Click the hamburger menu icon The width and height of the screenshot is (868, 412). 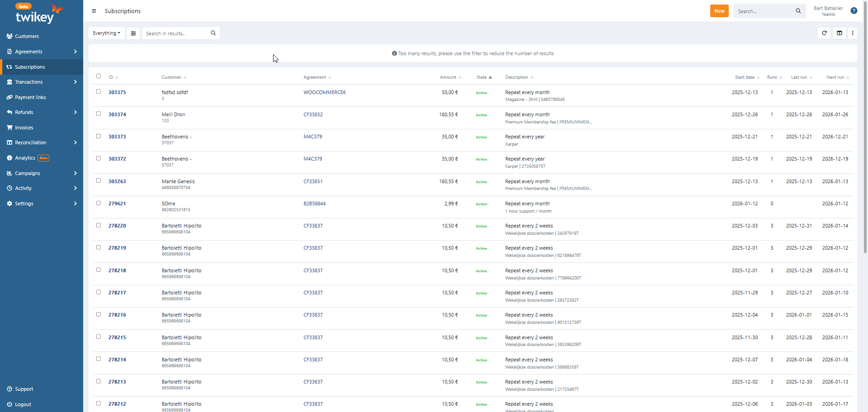click(94, 11)
